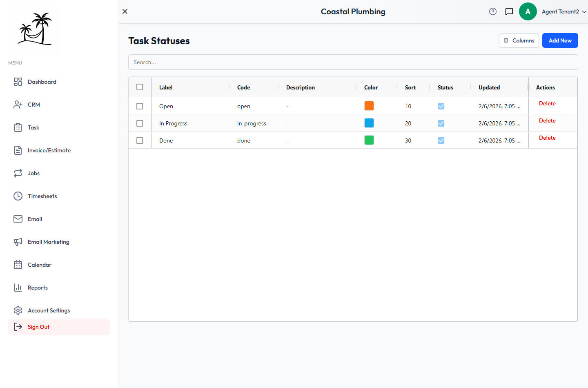The height and width of the screenshot is (388, 588).
Task: Delete the Open task status
Action: click(x=547, y=103)
